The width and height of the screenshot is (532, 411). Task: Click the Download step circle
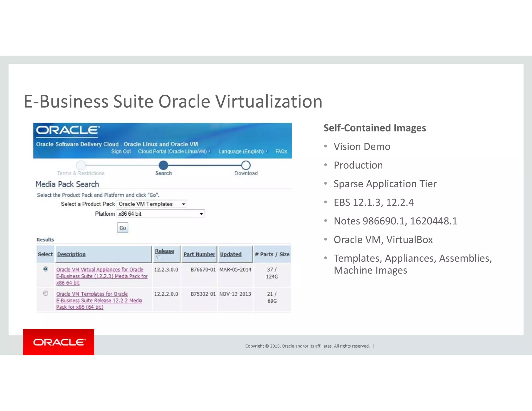[x=246, y=165]
